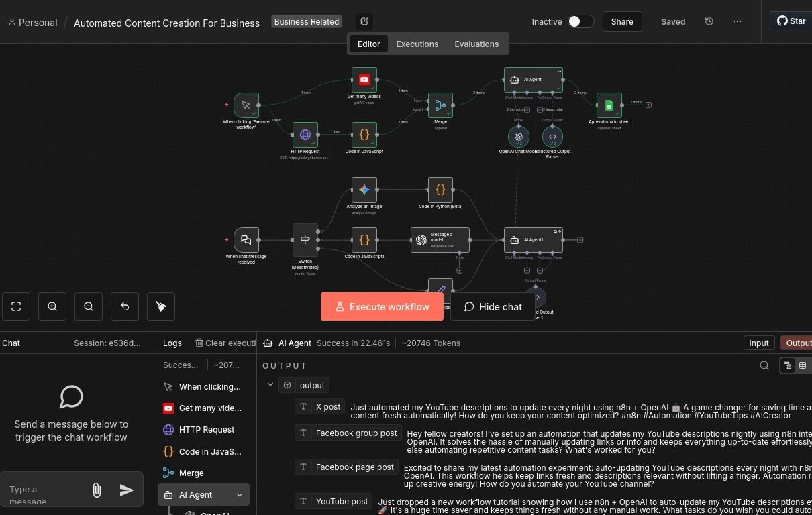
Task: Open the 'Message a model' node
Action: tap(440, 240)
